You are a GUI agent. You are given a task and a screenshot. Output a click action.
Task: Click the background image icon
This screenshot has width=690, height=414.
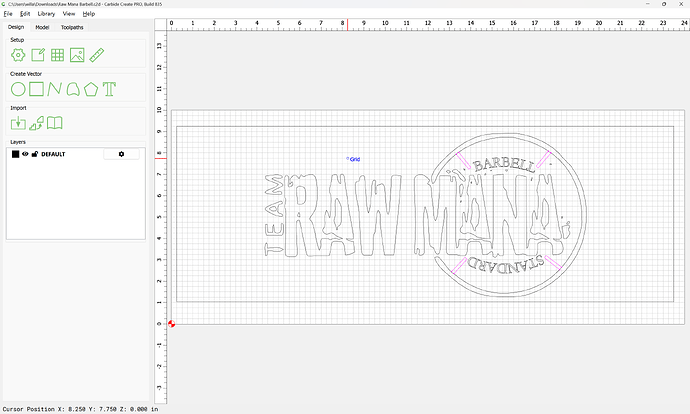75,54
